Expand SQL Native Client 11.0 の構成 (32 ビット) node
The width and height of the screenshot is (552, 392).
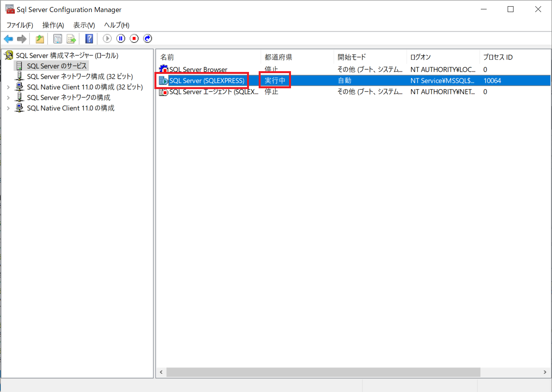[8, 87]
